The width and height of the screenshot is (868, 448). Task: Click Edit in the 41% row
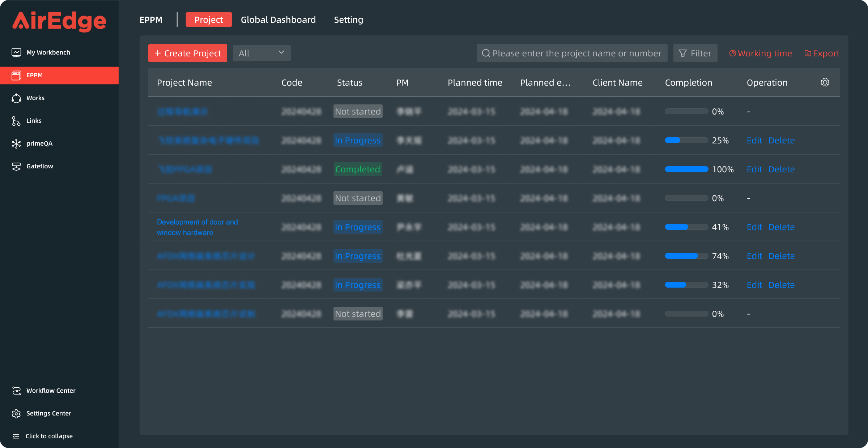coord(754,227)
